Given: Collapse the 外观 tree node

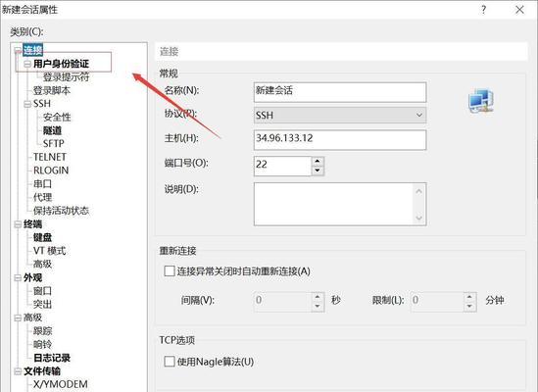Looking at the screenshot, I should pos(18,277).
